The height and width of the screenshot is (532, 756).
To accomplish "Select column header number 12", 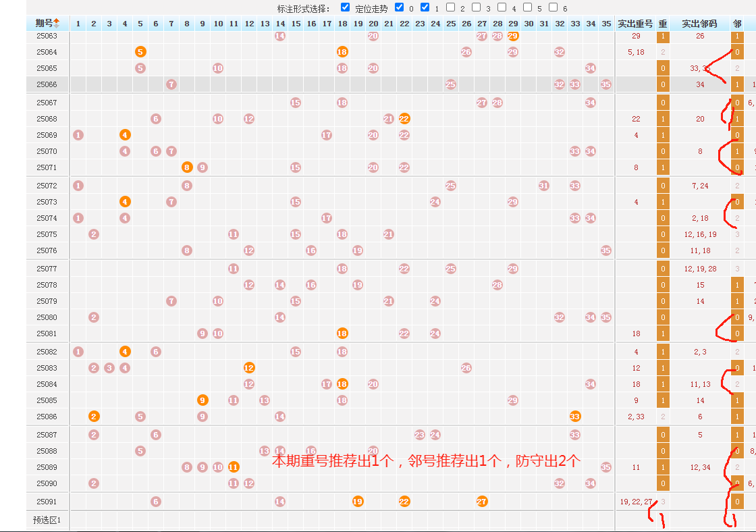I will click(x=249, y=24).
